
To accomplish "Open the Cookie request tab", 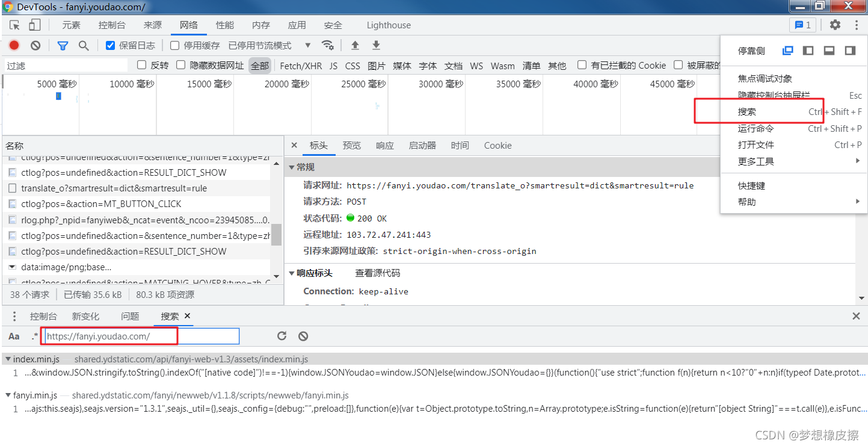I will pyautogui.click(x=497, y=146).
